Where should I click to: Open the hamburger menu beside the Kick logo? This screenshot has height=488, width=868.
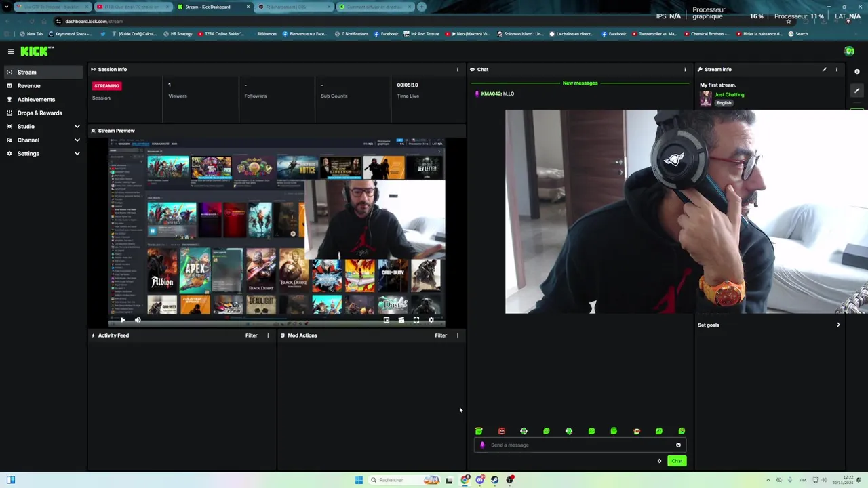click(11, 52)
